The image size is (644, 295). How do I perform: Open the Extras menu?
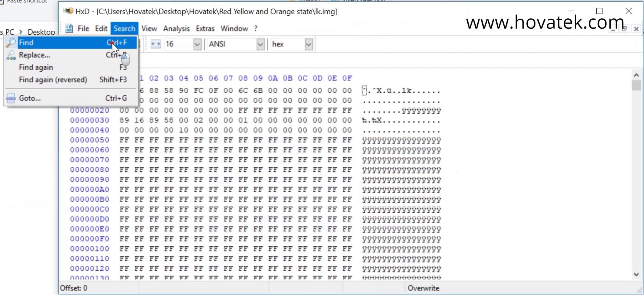[x=205, y=28]
